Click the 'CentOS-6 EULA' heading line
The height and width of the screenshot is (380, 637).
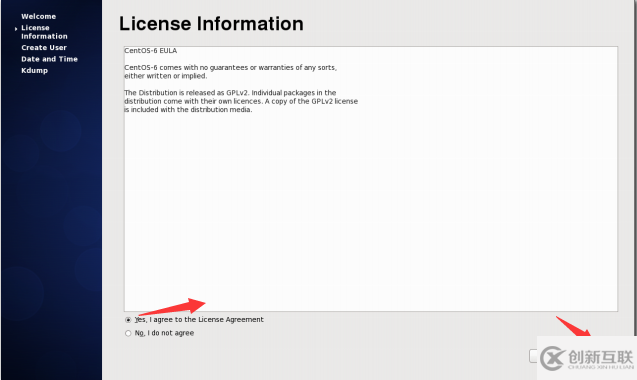coord(150,51)
